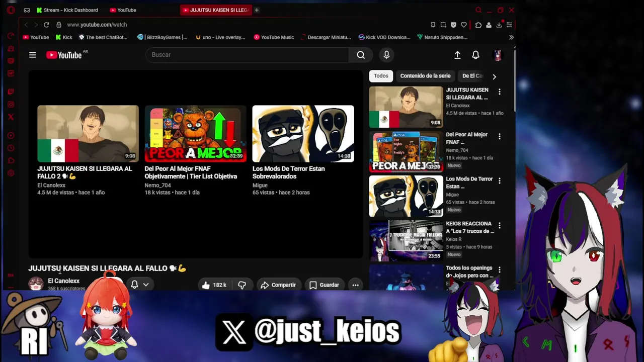644x362 pixels.
Task: Add page to favorites with heart icon
Action: click(x=463, y=25)
